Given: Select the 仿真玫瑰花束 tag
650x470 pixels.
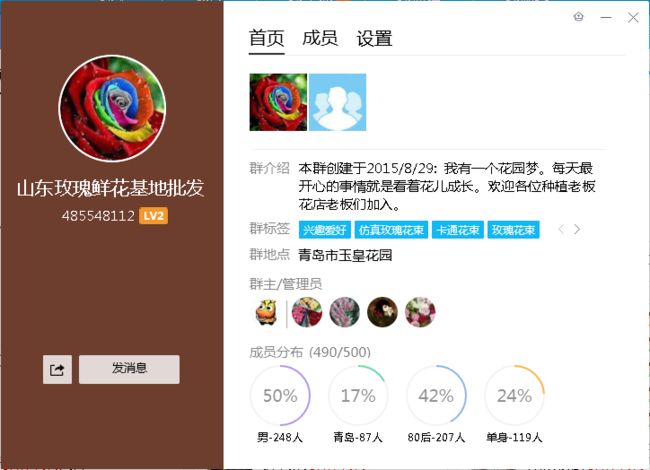Looking at the screenshot, I should pyautogui.click(x=391, y=230).
